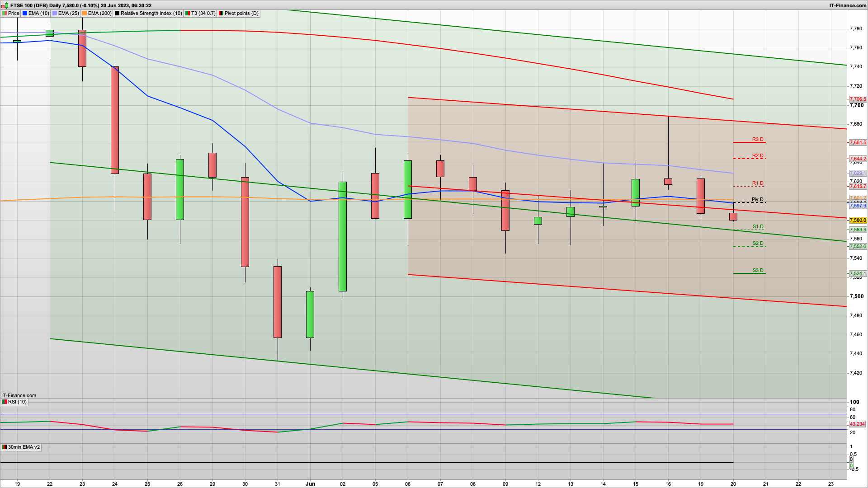Click the current price 7,580.0 yellow tag

click(858, 220)
